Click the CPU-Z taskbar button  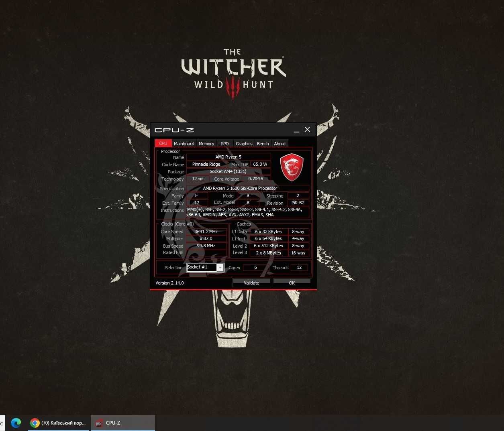(123, 423)
